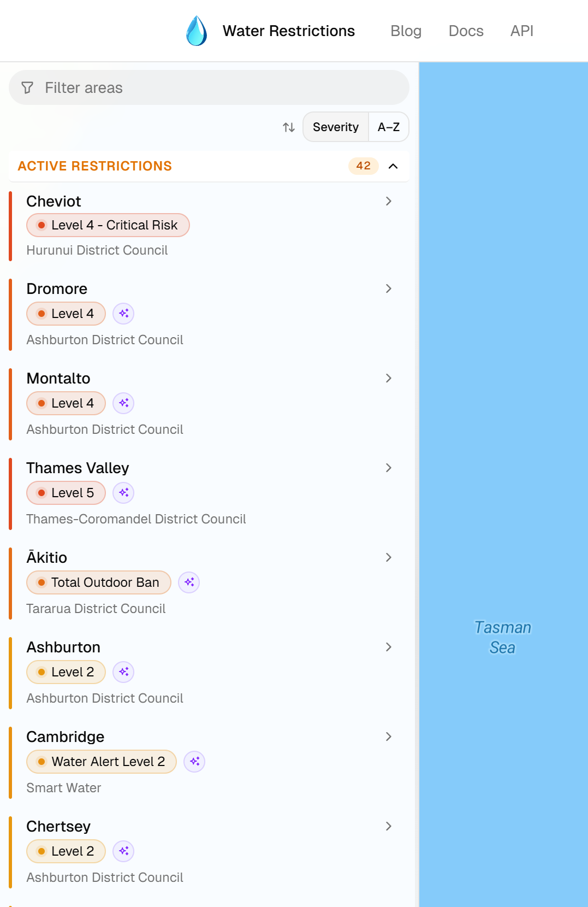Click the sparkle icon next to Thames Valley Level 5
The width and height of the screenshot is (588, 907).
(x=123, y=493)
